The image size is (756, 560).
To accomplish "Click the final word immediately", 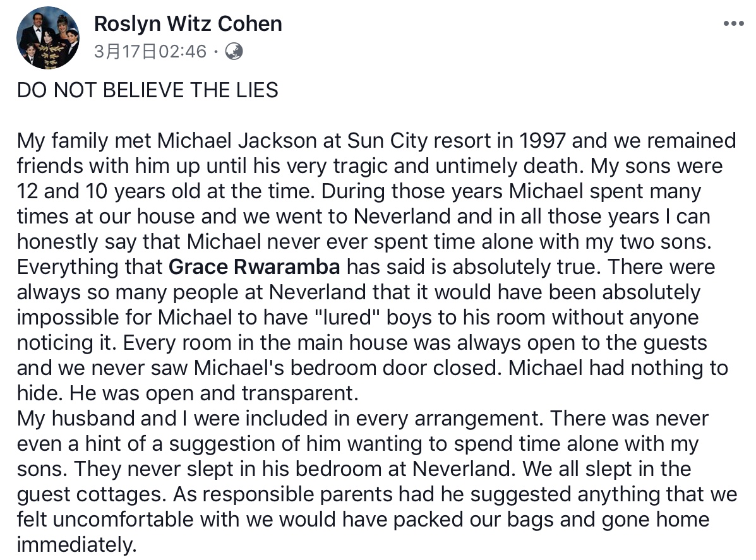I will (x=76, y=545).
